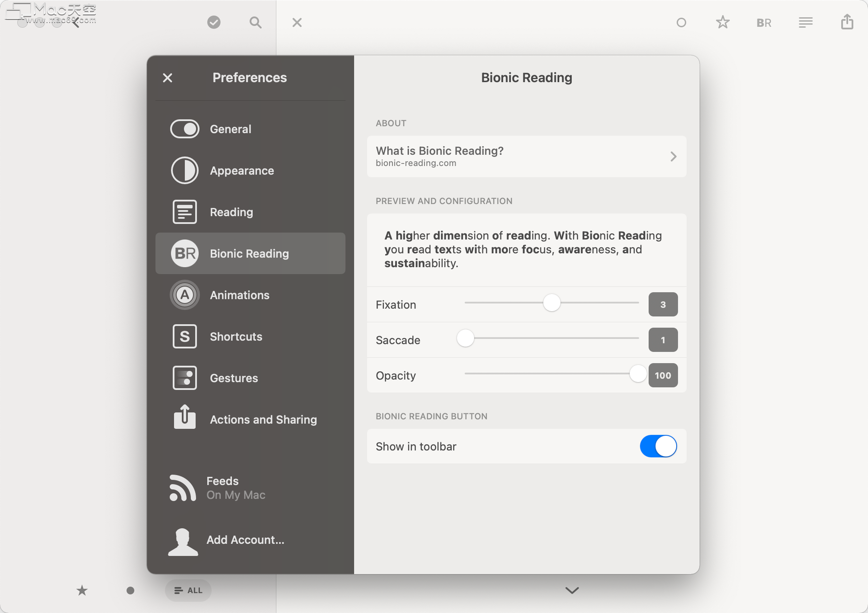Close the Preferences panel with the X icon
This screenshot has width=868, height=613.
pyautogui.click(x=167, y=78)
